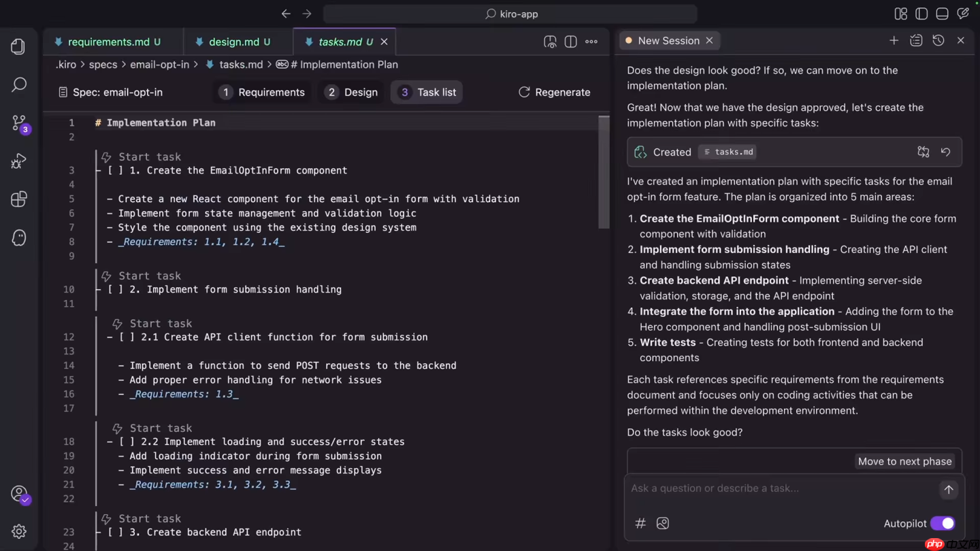Expand the email-opt-in breadcrumb segment
This screenshot has height=551, width=980.
(159, 65)
